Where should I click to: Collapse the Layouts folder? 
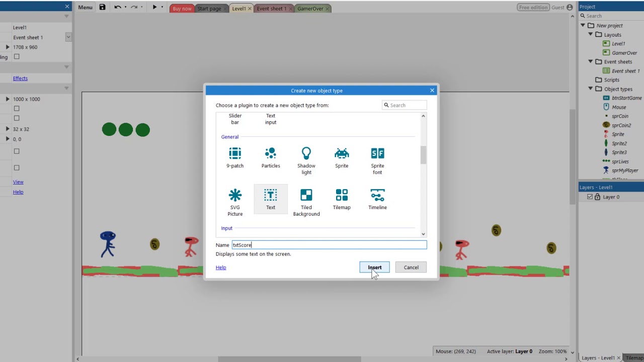tap(591, 35)
